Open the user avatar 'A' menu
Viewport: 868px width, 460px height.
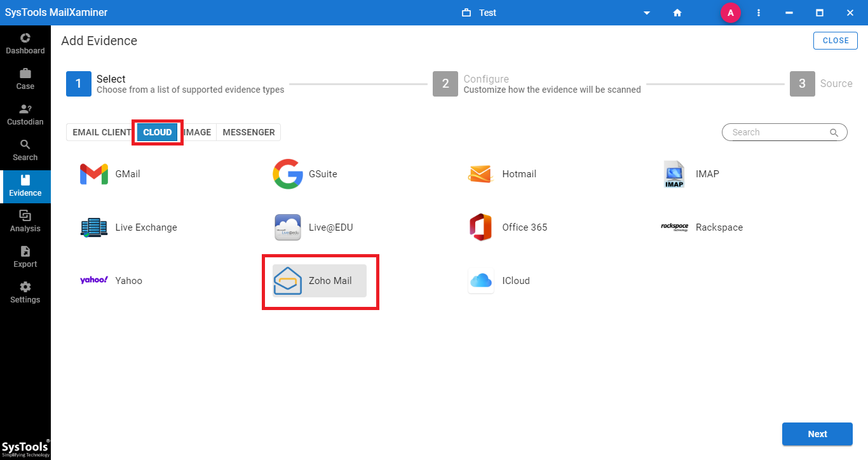pos(731,13)
